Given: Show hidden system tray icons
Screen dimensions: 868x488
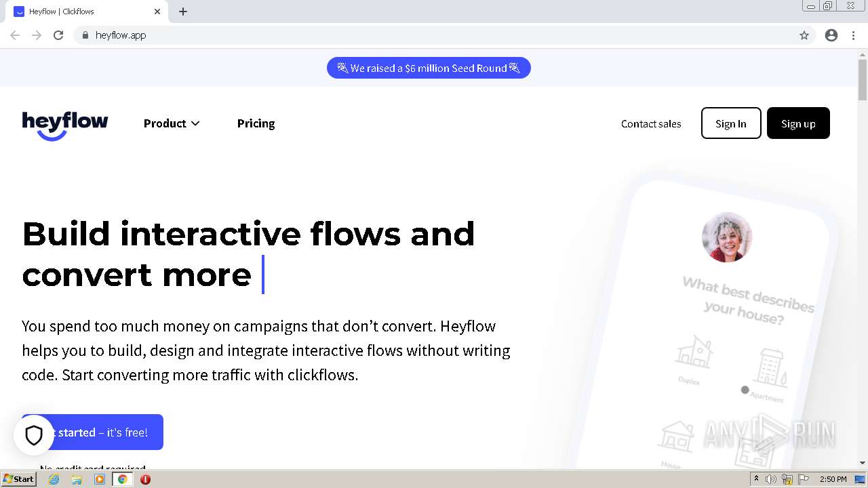Looking at the screenshot, I should [756, 479].
